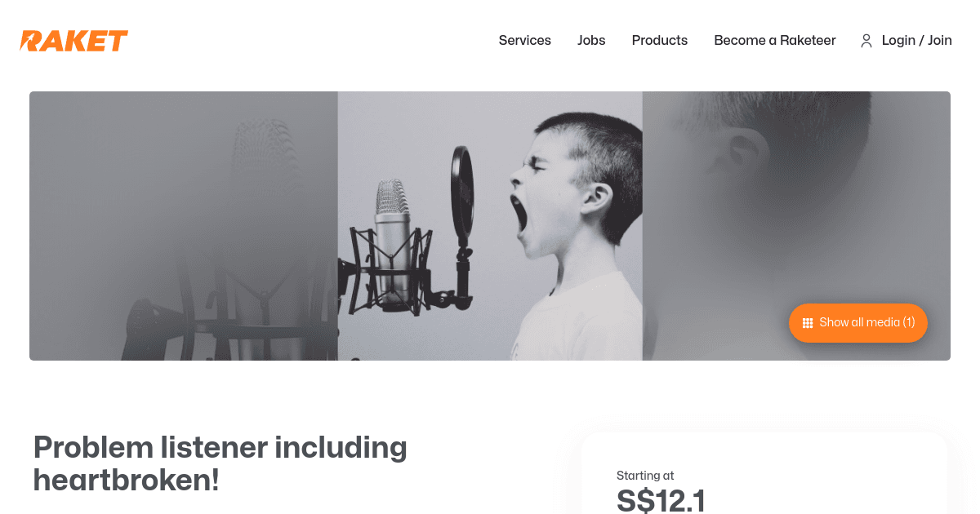Click the Login / Join text link

[917, 41]
